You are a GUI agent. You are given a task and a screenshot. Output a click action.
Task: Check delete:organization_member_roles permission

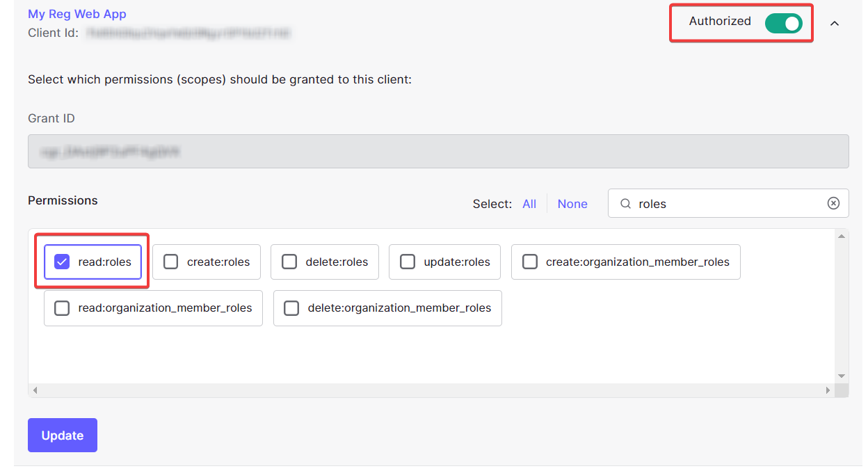coord(291,308)
